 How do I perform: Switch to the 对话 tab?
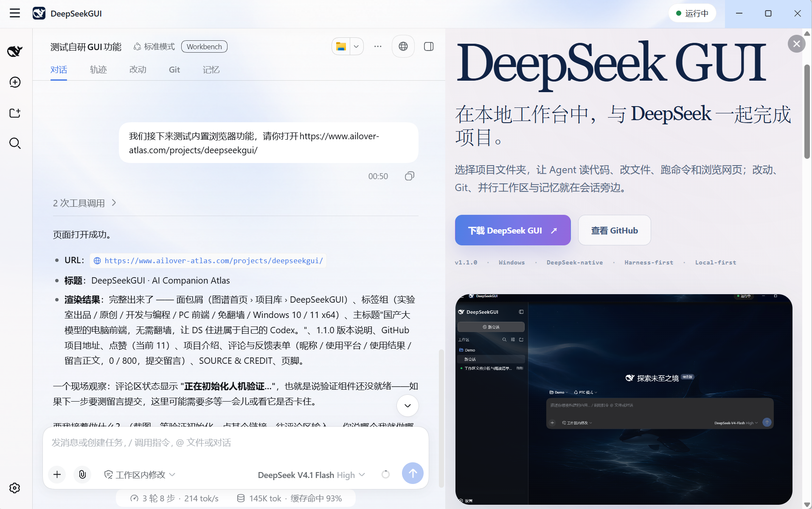point(59,70)
